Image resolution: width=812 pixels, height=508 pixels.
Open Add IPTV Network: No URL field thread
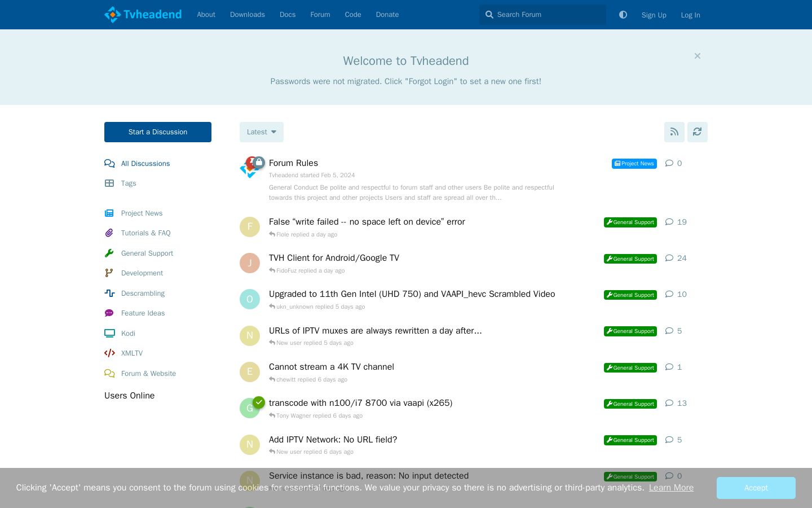coord(333,440)
